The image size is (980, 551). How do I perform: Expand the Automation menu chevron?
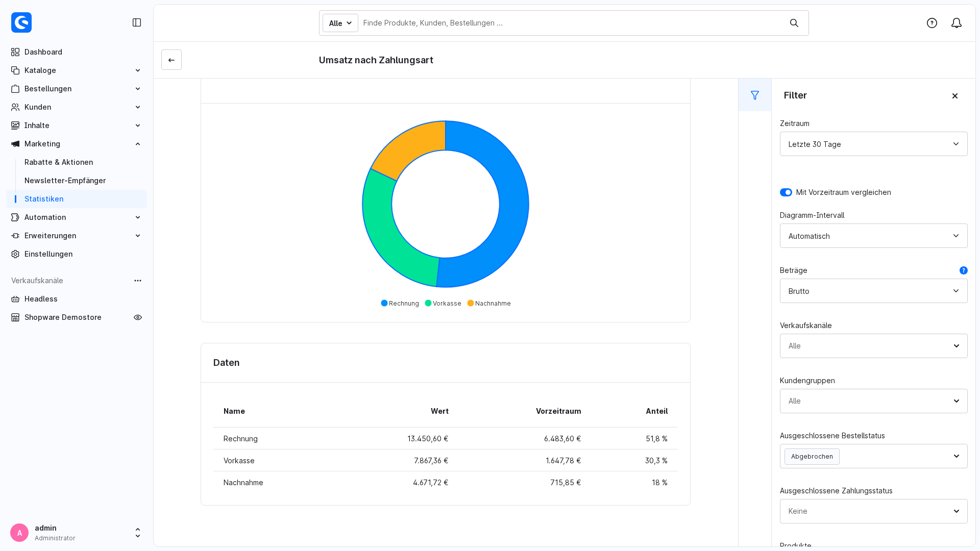click(138, 217)
